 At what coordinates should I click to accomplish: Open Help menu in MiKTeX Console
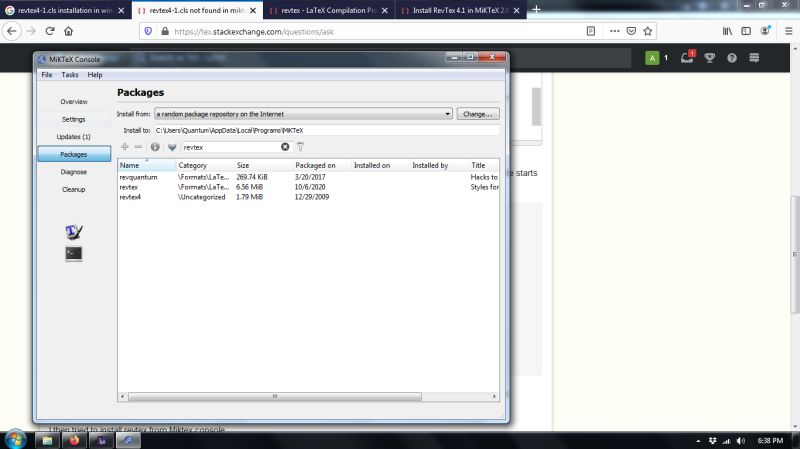pyautogui.click(x=95, y=74)
